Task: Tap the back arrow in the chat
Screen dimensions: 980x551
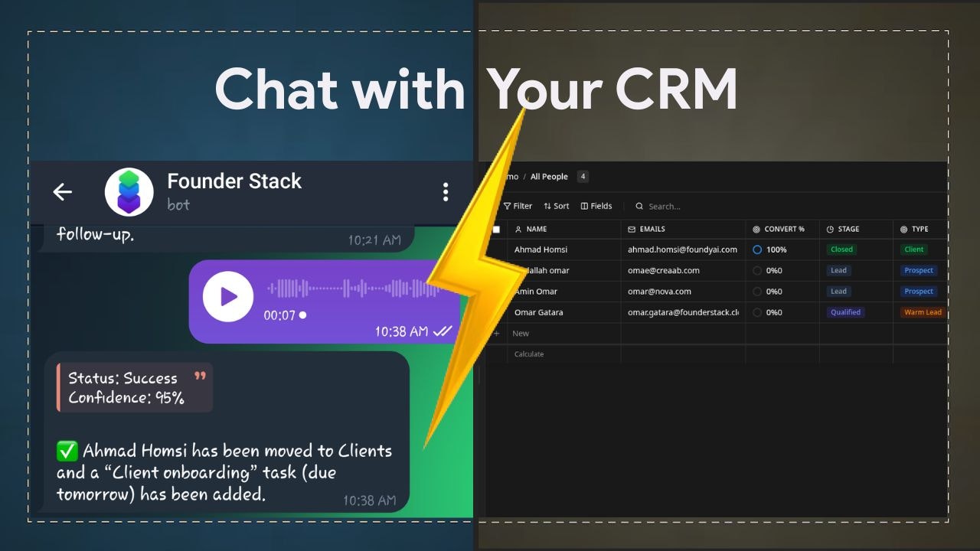Action: [62, 192]
